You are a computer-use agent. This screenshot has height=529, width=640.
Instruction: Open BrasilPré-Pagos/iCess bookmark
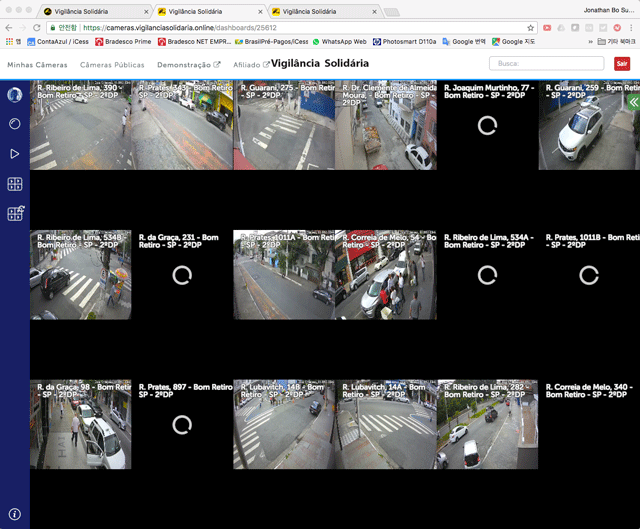(x=272, y=42)
